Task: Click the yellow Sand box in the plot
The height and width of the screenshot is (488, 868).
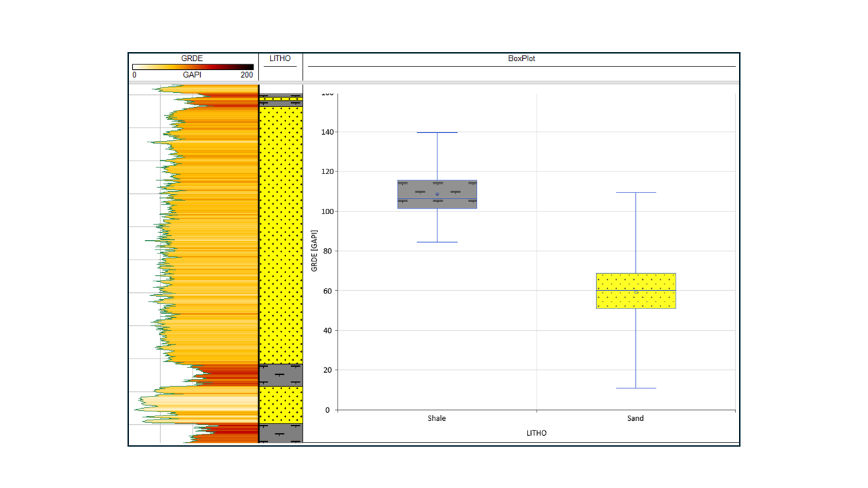Action: click(635, 291)
